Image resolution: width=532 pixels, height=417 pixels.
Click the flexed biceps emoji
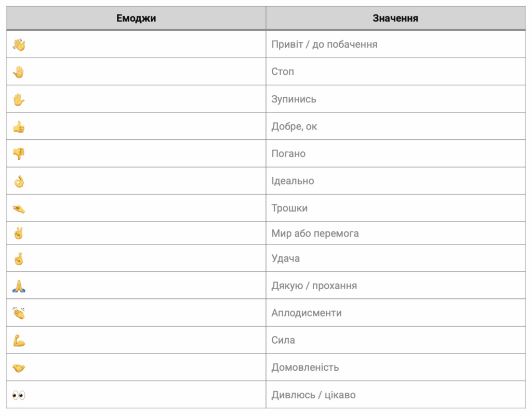[19, 341]
